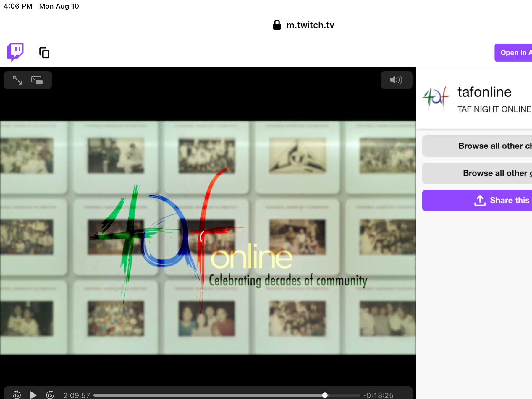Click the video progress slider knob

click(325, 395)
